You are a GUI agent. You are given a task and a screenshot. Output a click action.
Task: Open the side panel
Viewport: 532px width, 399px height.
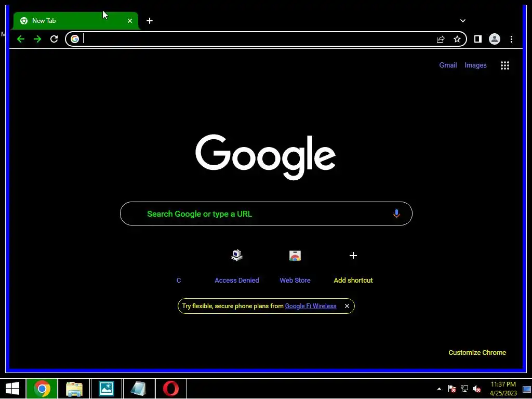478,39
